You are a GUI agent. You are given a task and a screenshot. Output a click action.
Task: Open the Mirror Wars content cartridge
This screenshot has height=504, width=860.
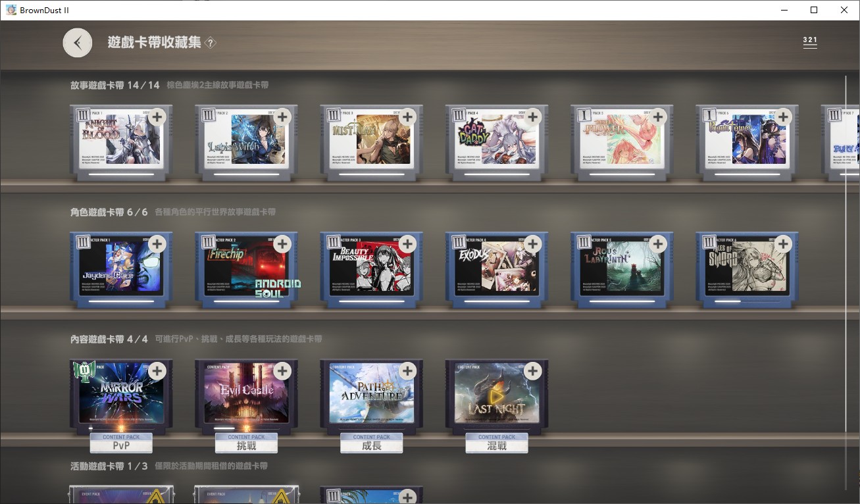[121, 396]
